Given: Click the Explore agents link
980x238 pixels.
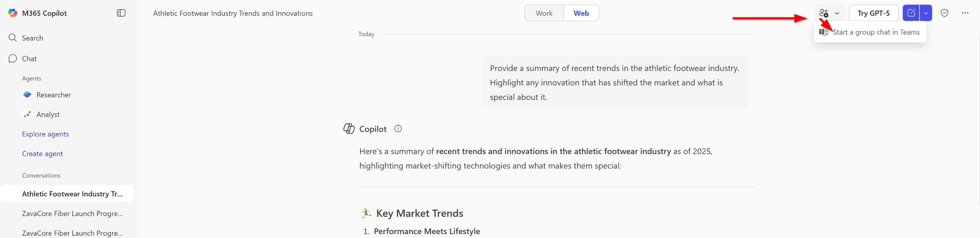Looking at the screenshot, I should coord(45,134).
